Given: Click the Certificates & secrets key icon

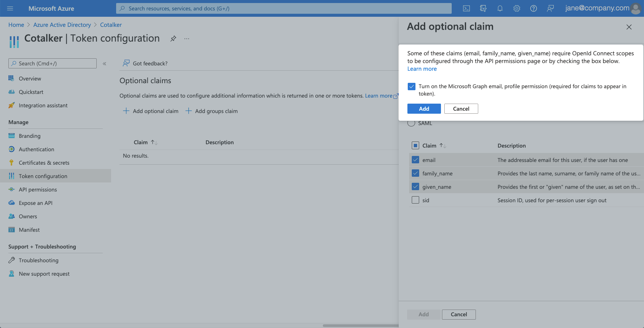Looking at the screenshot, I should [x=11, y=162].
